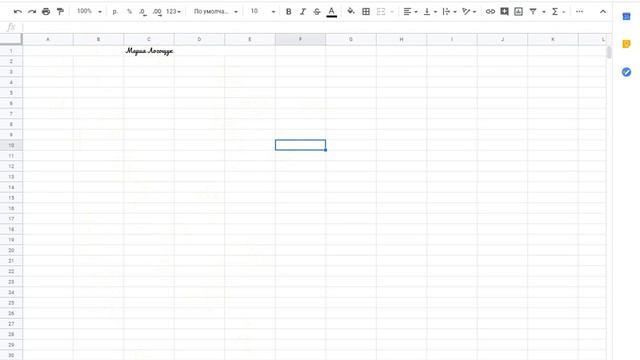Click the select-all corner box
This screenshot has width=640, height=360.
(x=11, y=39)
